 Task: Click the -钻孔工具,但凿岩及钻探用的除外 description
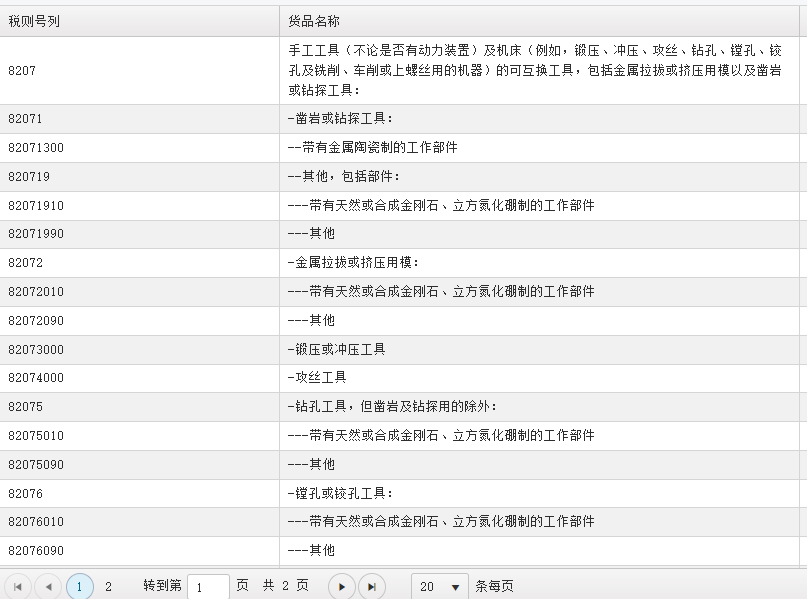(x=392, y=406)
